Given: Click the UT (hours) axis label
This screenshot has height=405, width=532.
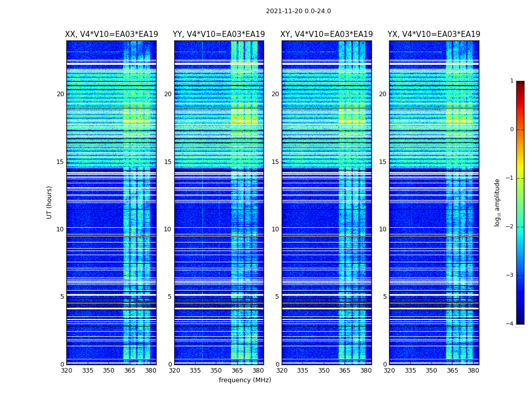Looking at the screenshot, I should [x=49, y=202].
